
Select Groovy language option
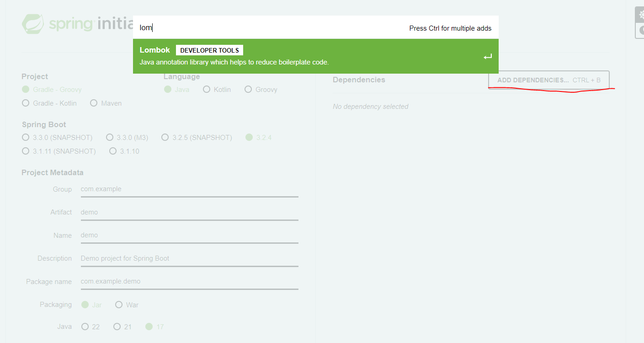tap(261, 90)
